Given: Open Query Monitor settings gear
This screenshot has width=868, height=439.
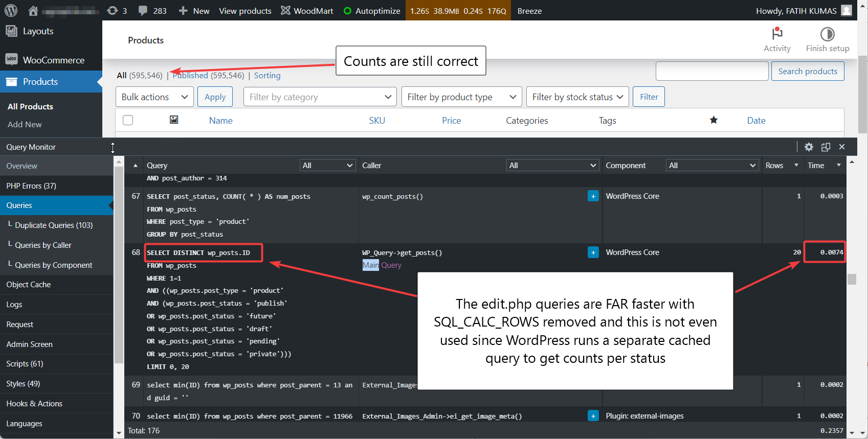Looking at the screenshot, I should 809,147.
